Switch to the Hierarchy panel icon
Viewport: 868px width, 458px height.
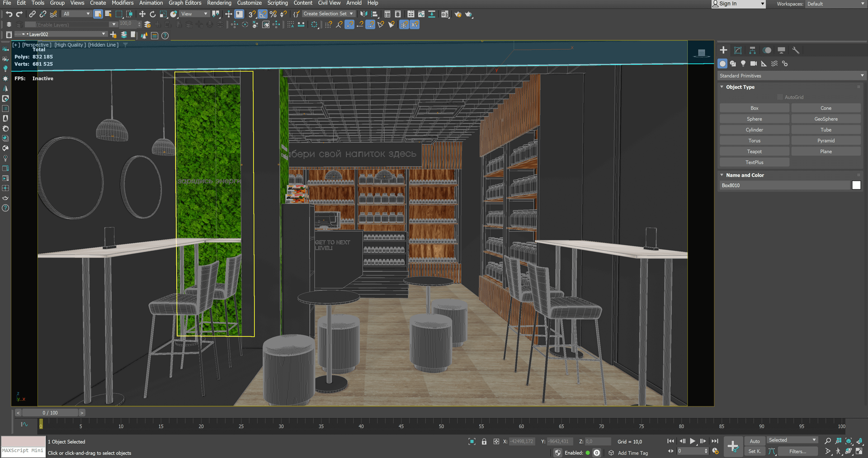click(x=752, y=50)
